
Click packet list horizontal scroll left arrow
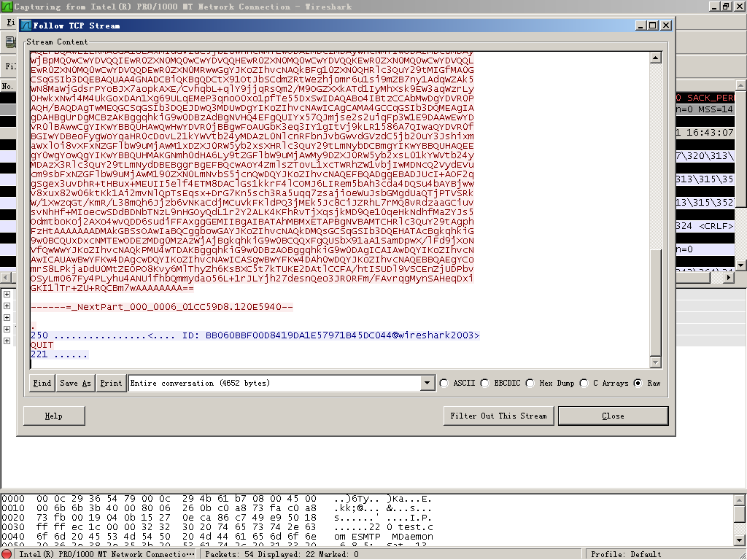6,277
